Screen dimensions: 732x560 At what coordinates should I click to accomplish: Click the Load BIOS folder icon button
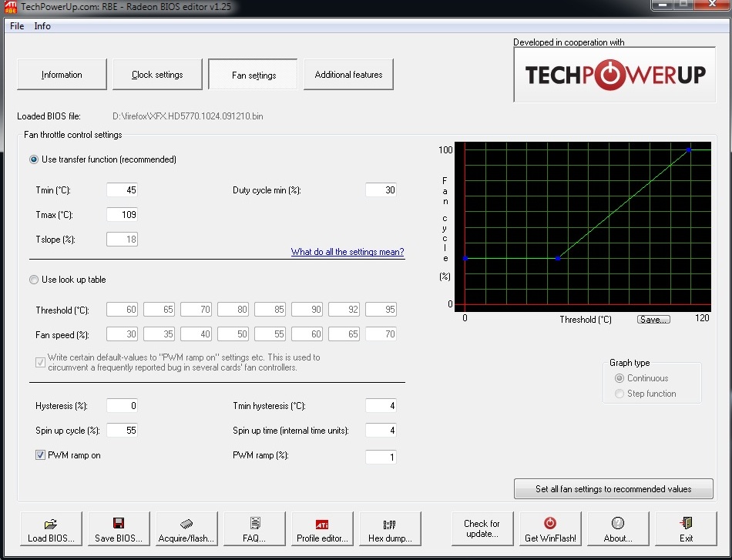(x=51, y=528)
